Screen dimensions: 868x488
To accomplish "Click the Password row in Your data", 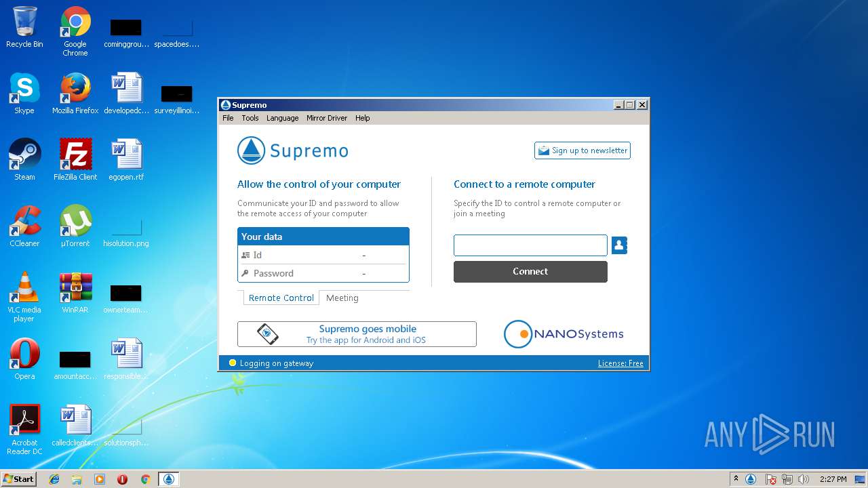I will 323,273.
